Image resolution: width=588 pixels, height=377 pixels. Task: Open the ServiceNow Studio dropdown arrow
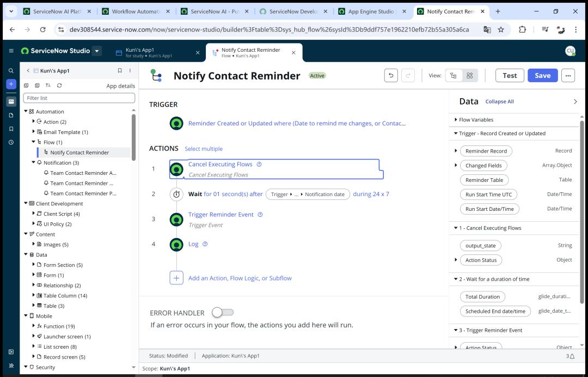97,51
